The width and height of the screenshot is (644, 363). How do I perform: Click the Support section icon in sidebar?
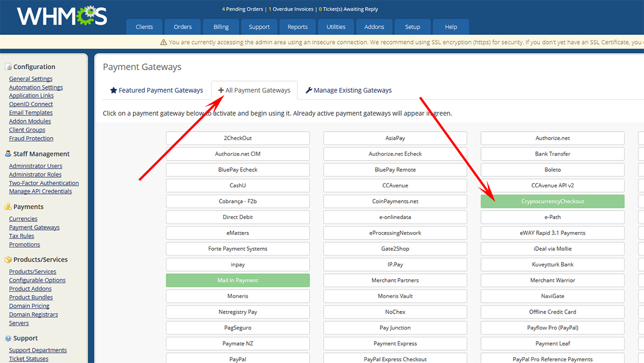click(8, 338)
